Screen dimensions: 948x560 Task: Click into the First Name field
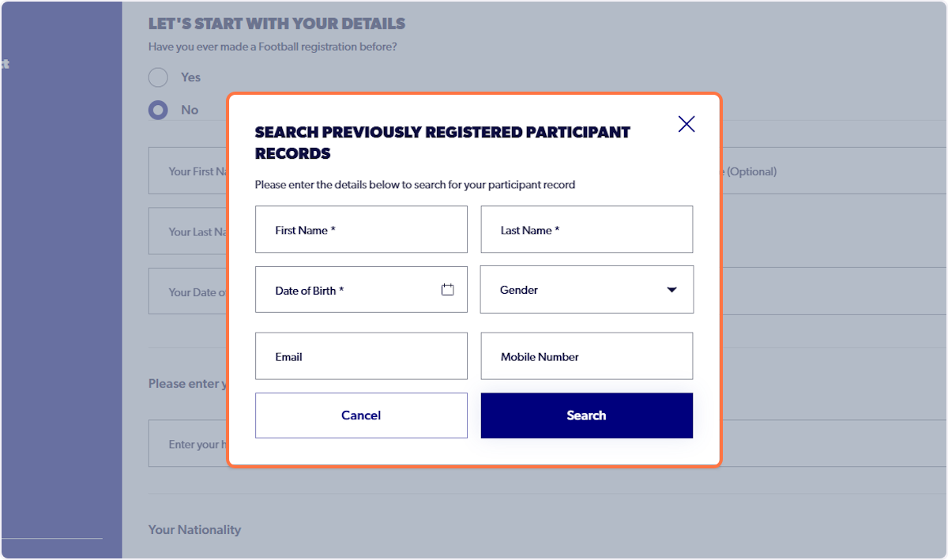click(x=361, y=229)
